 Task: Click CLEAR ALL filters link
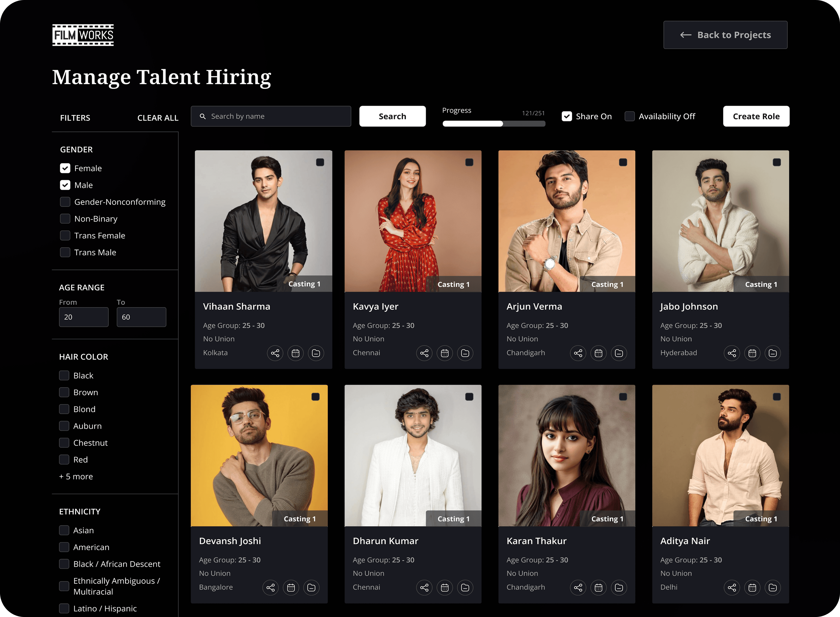[x=158, y=118]
